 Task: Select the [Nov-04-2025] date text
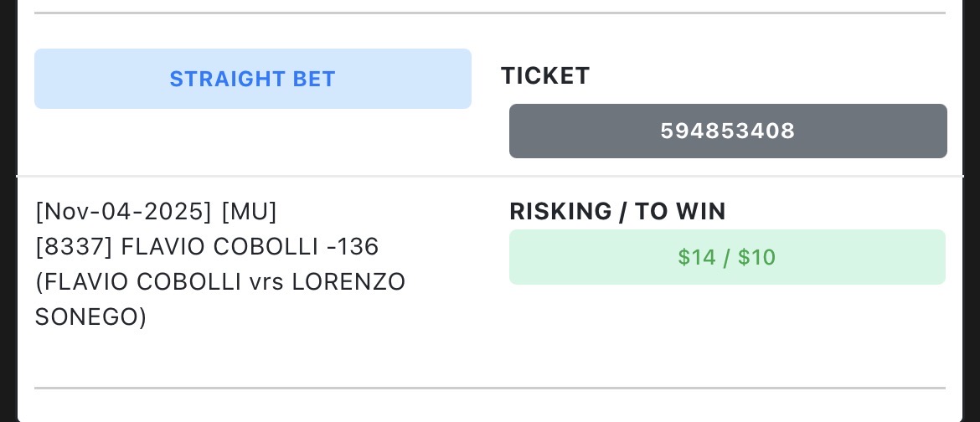(124, 212)
